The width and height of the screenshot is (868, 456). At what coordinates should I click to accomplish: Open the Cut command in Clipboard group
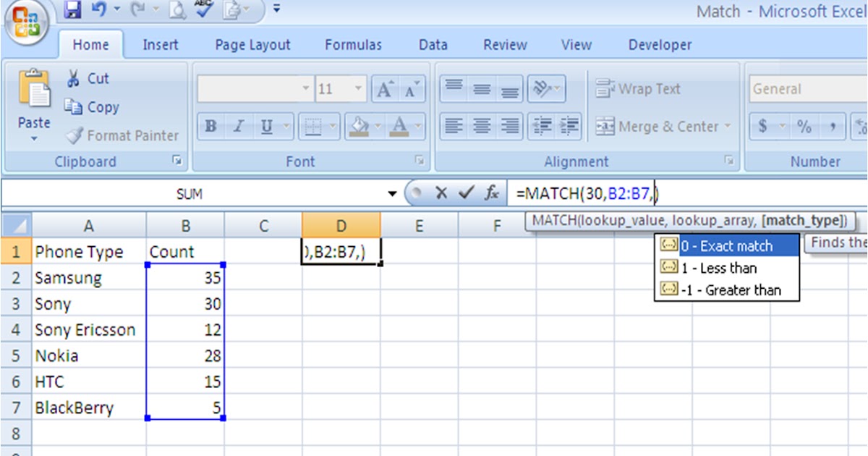[x=74, y=77]
